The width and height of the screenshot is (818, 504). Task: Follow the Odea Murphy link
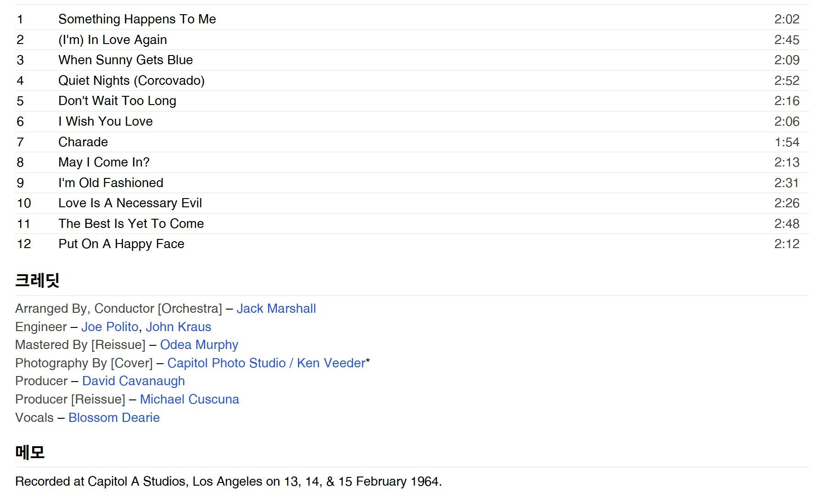tap(199, 345)
